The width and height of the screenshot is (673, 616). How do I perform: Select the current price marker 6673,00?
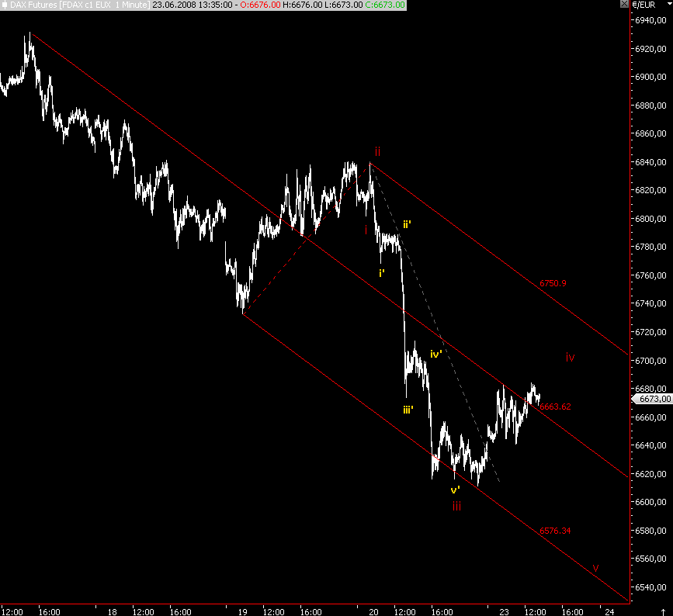coord(652,399)
